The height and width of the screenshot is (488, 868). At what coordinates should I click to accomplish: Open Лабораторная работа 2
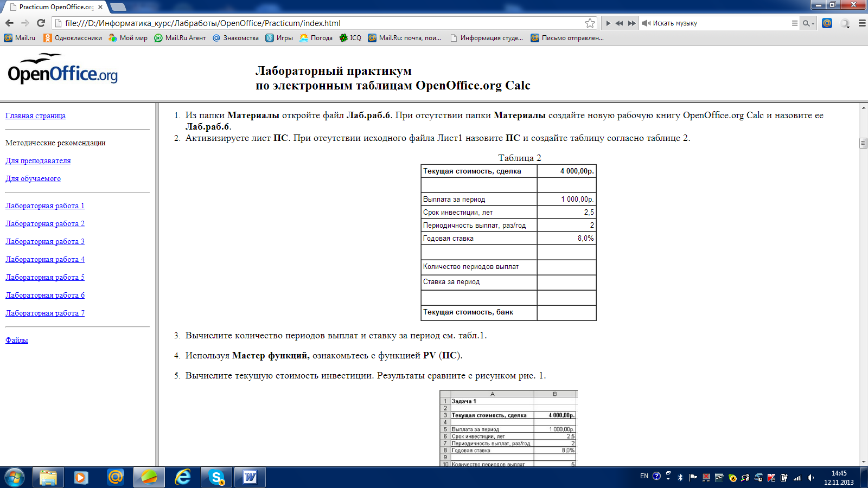(x=45, y=223)
